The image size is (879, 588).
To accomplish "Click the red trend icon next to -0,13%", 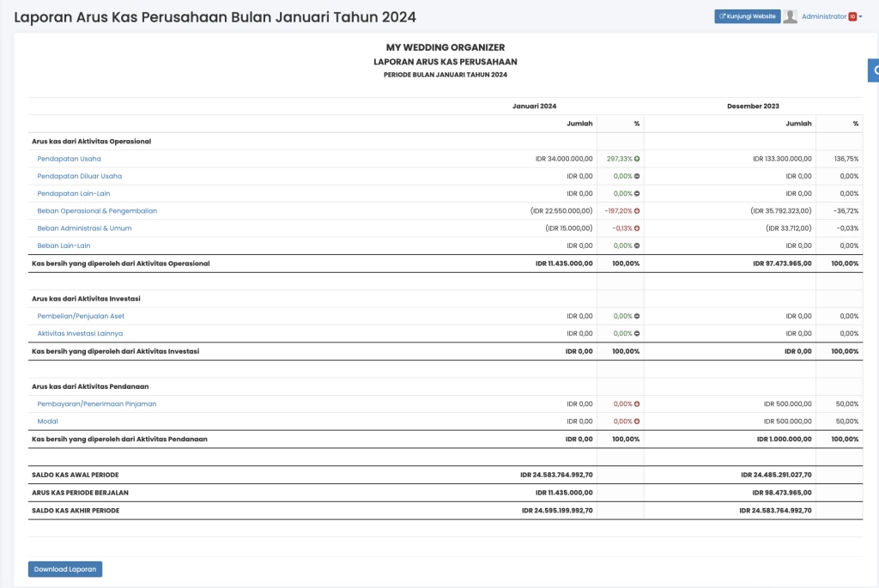I will coord(637,227).
